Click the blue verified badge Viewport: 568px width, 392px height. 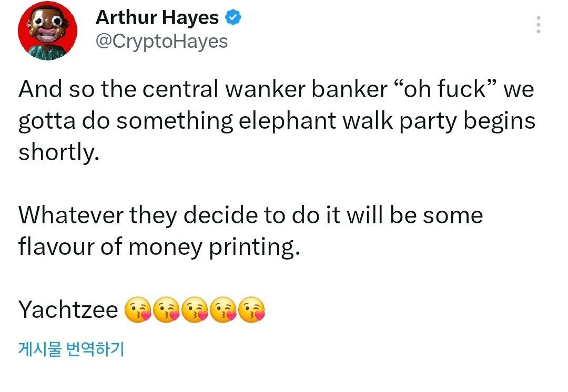[233, 18]
